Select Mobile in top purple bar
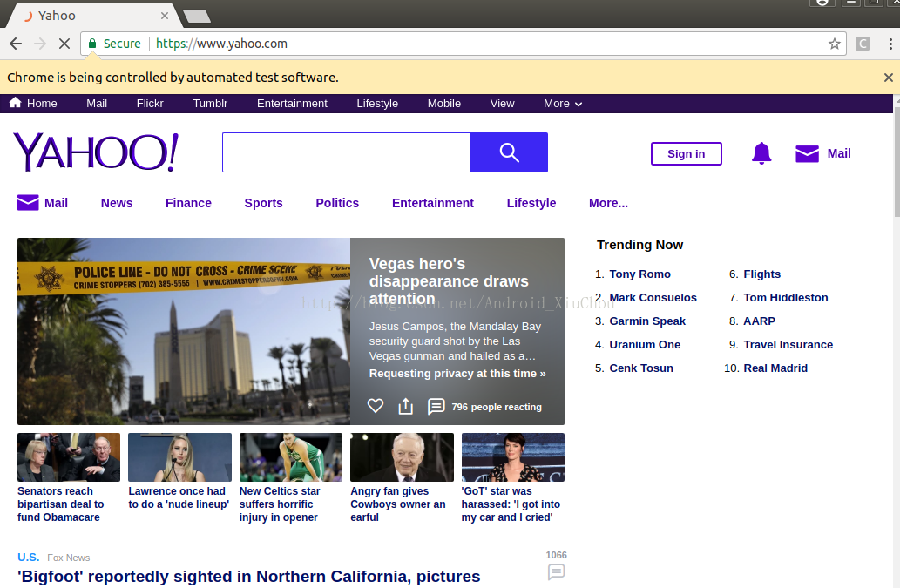 pos(443,104)
